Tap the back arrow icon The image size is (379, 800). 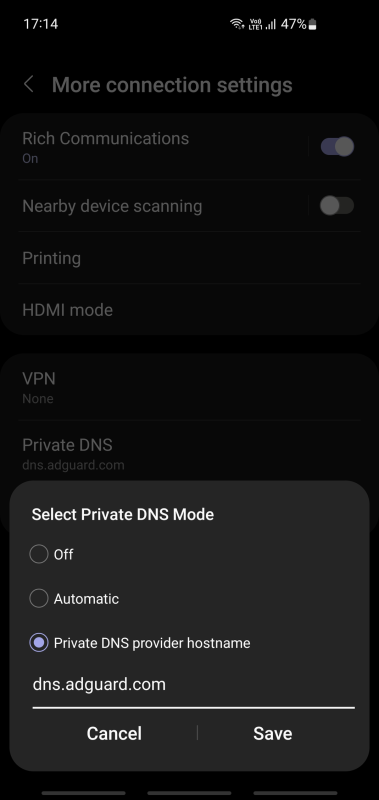[29, 84]
